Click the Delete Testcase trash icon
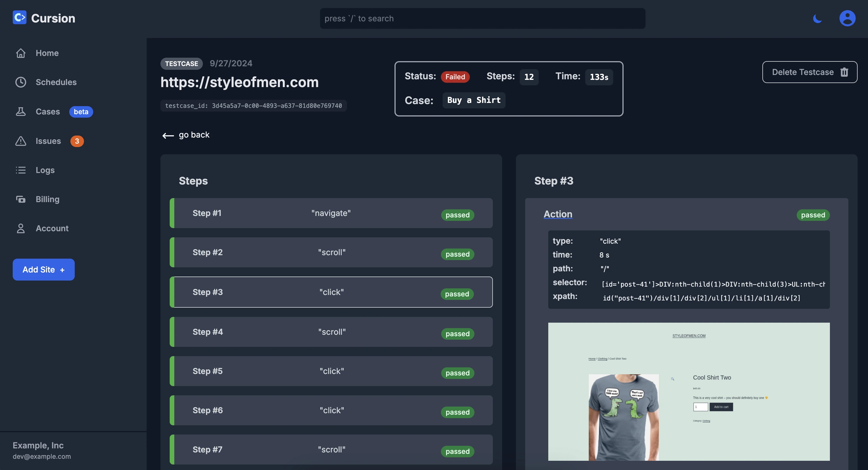Image resolution: width=868 pixels, height=470 pixels. pos(845,72)
